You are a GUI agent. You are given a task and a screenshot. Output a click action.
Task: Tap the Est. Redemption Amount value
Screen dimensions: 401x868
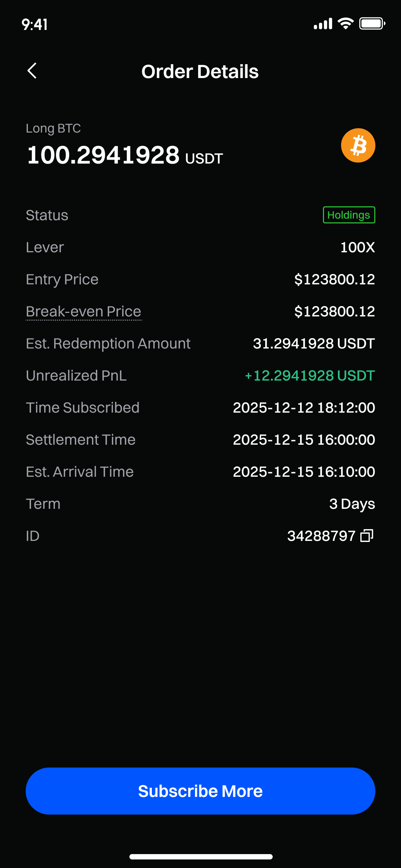click(314, 343)
